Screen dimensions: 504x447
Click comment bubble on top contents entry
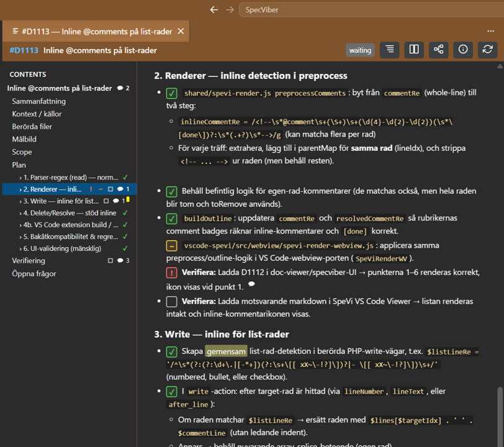point(120,88)
